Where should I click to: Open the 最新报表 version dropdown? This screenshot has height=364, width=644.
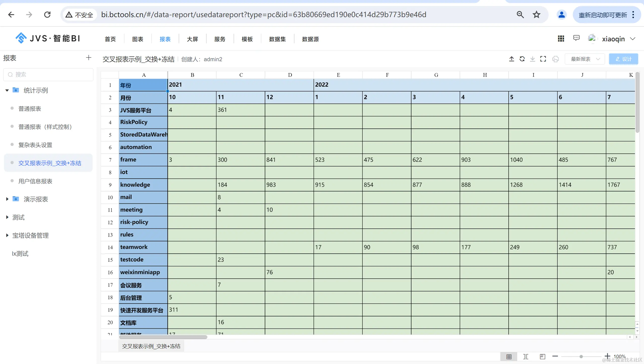pos(584,59)
